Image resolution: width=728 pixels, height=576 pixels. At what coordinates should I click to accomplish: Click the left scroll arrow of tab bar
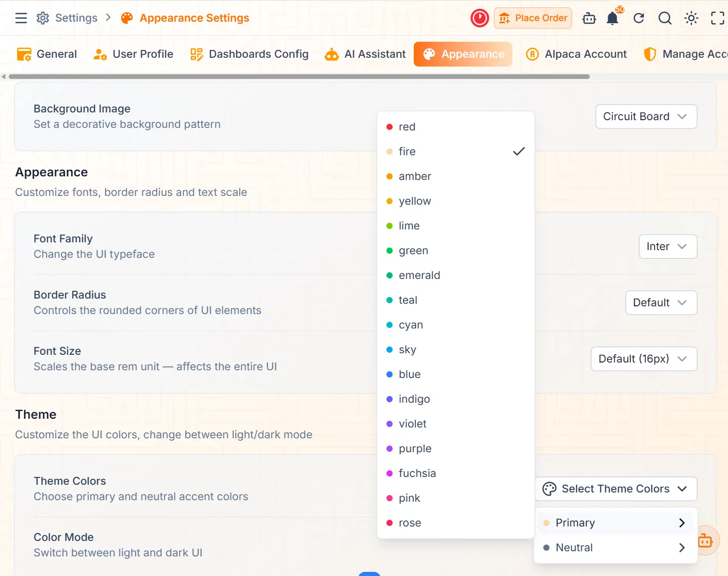point(4,76)
